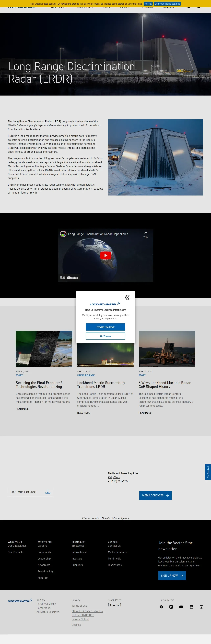The image size is (211, 644).
Task: Open Media Relations footer link
Action: [117, 552]
